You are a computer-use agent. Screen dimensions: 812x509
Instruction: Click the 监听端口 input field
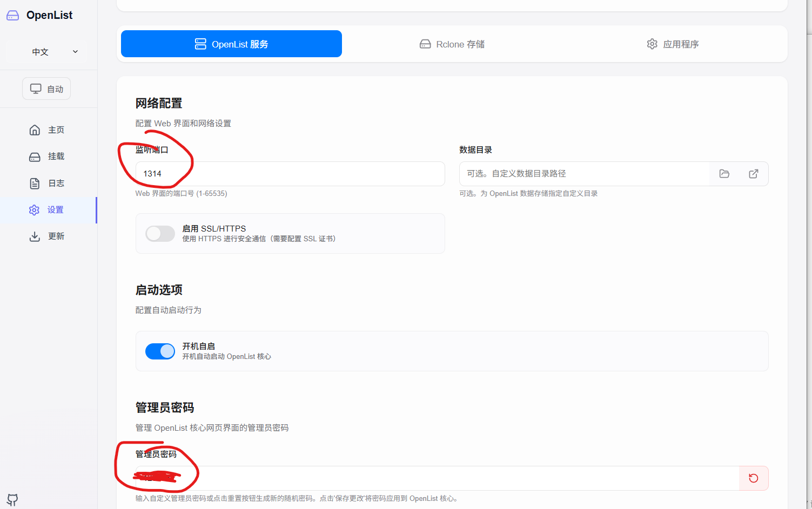[290, 174]
